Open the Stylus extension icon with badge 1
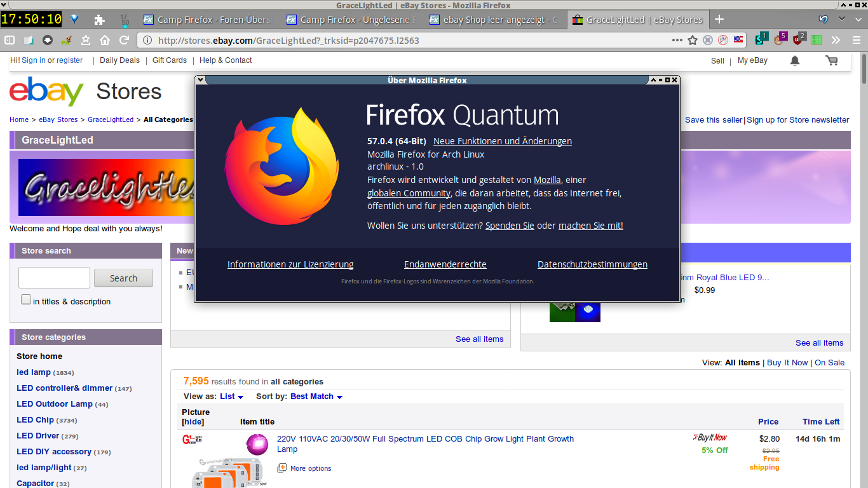 (761, 39)
